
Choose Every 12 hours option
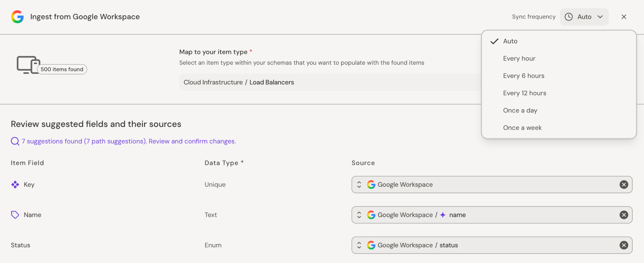(x=559, y=93)
